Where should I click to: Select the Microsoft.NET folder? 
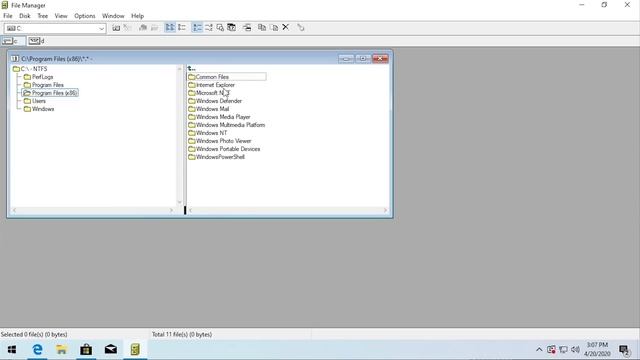click(x=209, y=93)
